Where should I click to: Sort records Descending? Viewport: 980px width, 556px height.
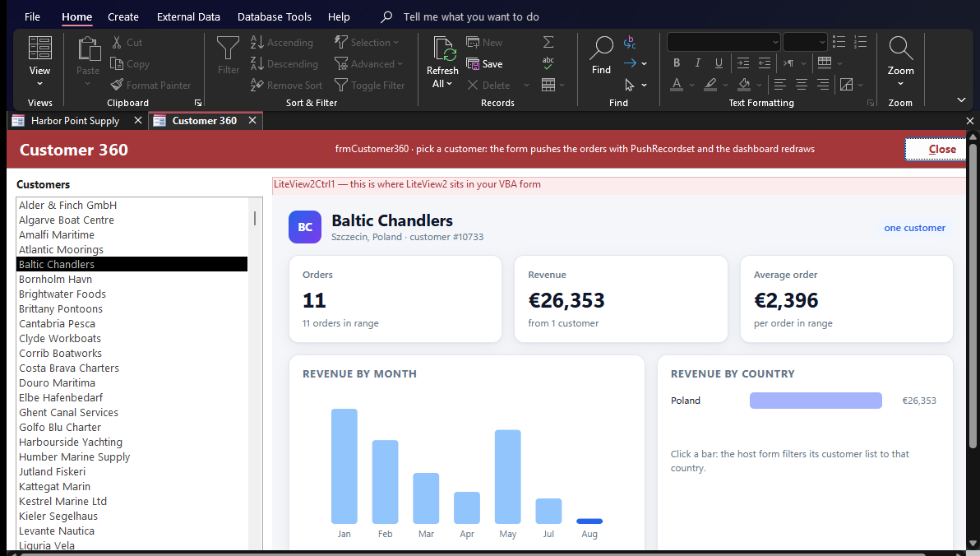284,64
